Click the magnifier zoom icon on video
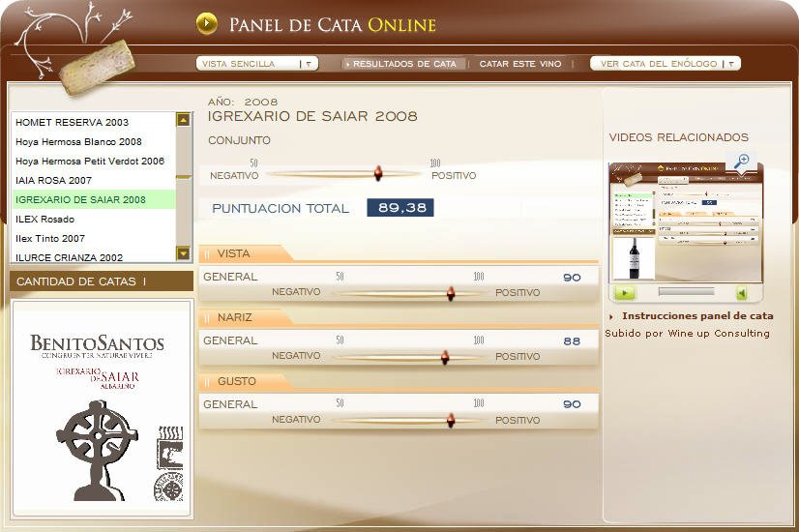 pos(741,161)
